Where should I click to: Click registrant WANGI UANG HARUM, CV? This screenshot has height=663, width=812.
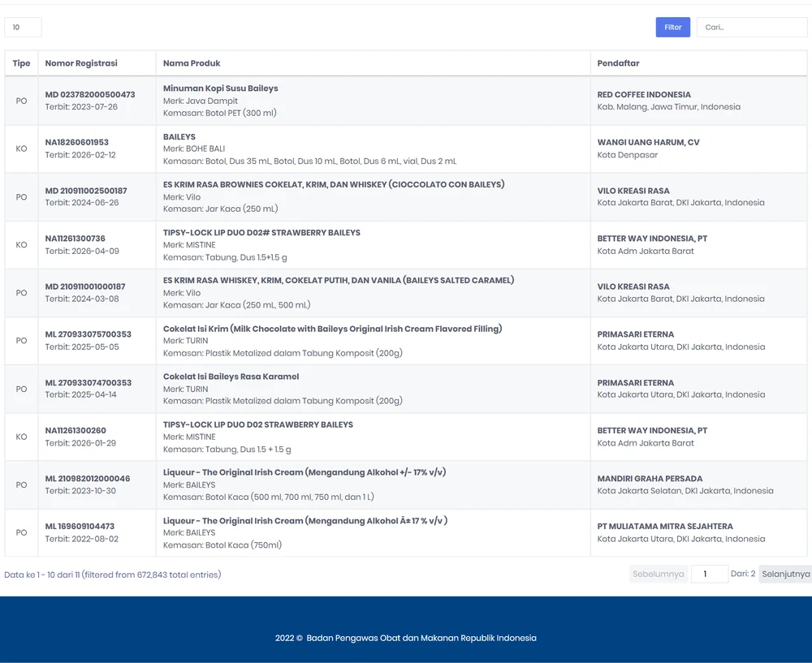tap(648, 142)
